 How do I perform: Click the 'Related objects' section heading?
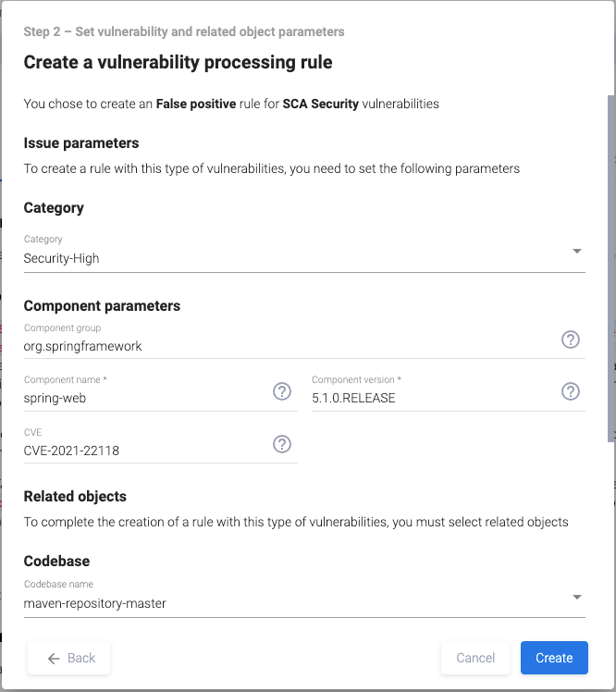(x=75, y=496)
